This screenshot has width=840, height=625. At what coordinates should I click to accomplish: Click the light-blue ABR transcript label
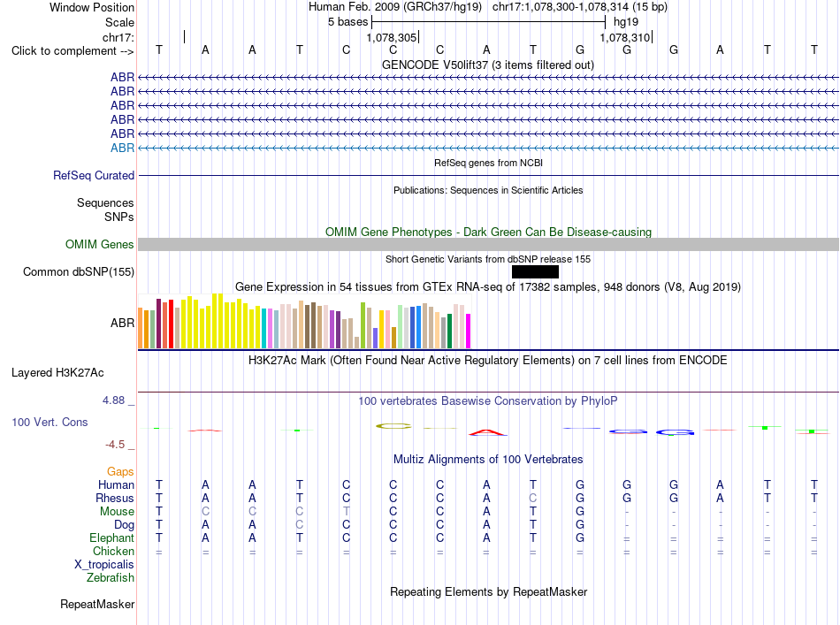tap(122, 148)
